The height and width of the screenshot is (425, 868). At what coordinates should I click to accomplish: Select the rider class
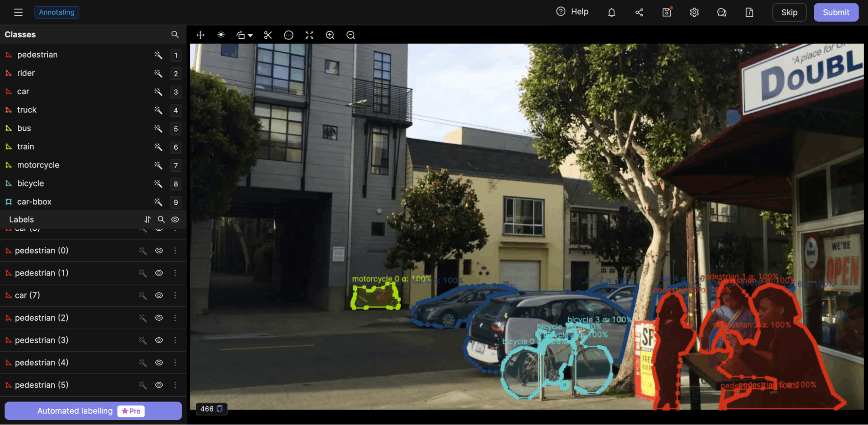tap(26, 73)
